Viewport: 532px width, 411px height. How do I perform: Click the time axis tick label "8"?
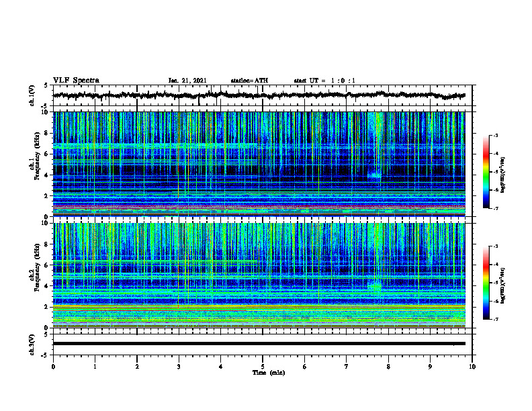click(388, 367)
